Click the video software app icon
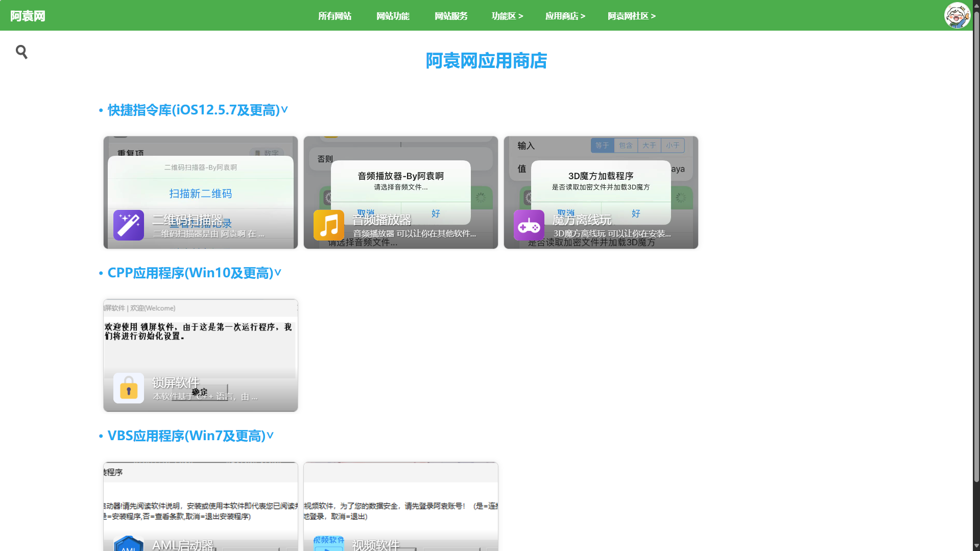 pos(329,543)
